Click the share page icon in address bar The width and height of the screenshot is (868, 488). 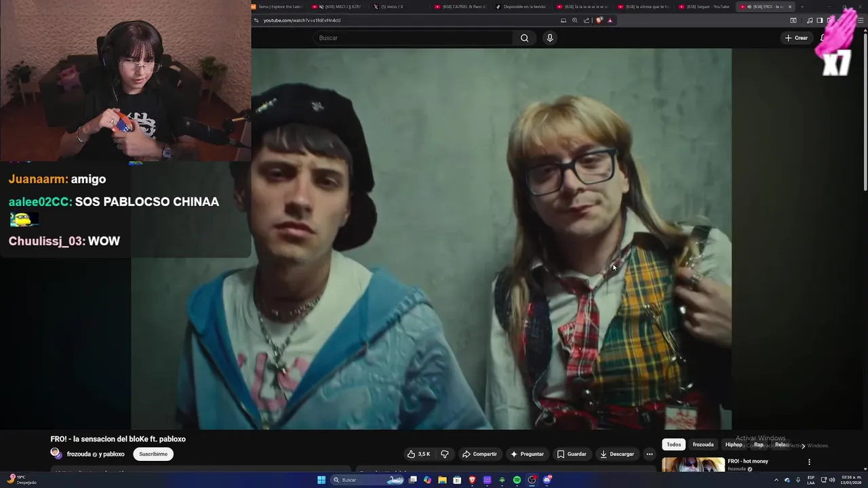[587, 20]
